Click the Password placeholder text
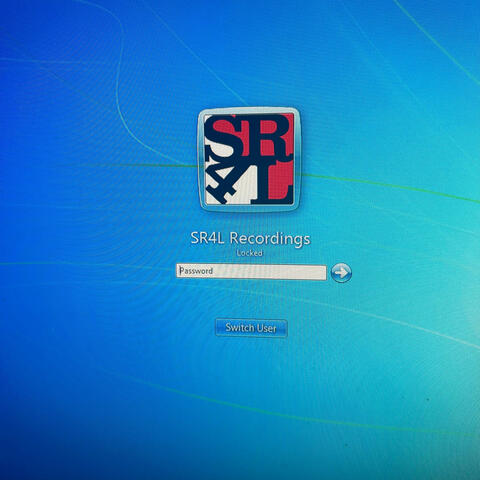Screen dimensions: 480x480 [x=196, y=271]
